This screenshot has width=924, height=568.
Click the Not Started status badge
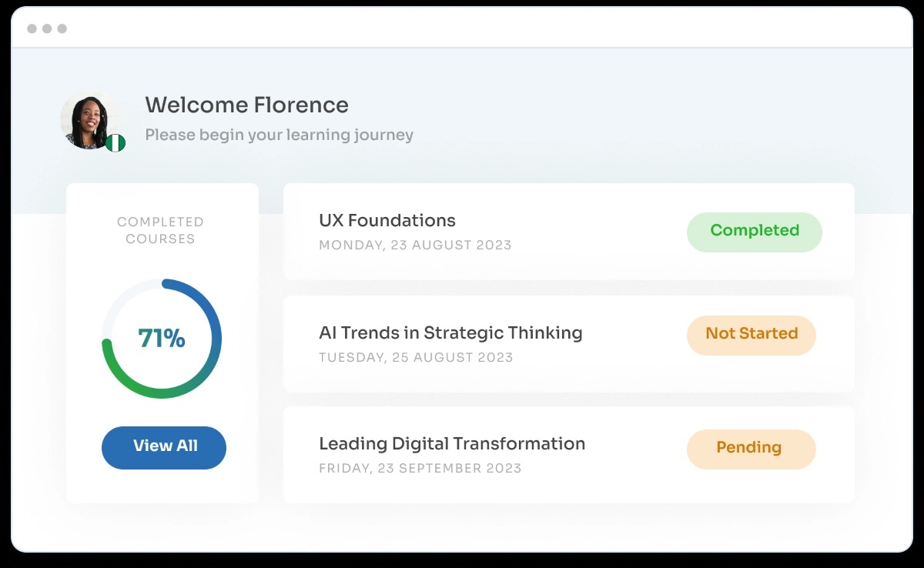tap(751, 334)
